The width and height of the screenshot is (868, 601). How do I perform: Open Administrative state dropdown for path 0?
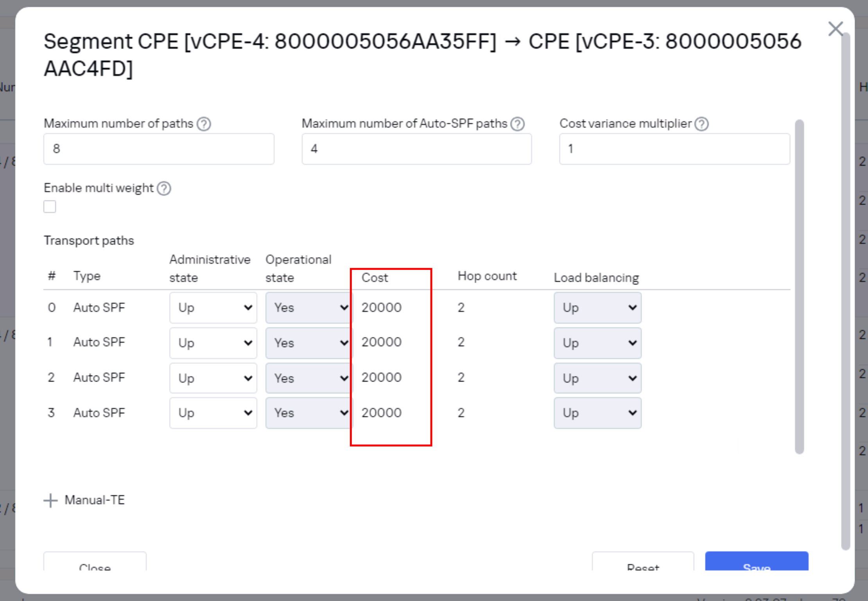pos(213,308)
